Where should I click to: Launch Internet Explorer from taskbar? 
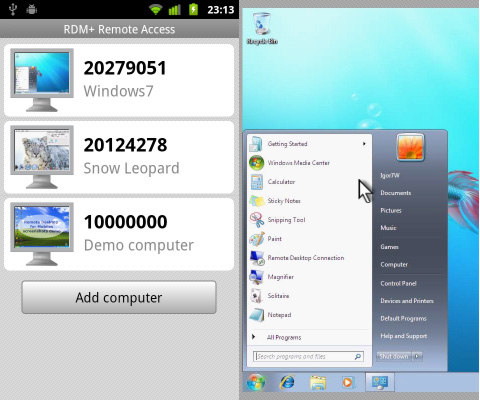point(287,382)
